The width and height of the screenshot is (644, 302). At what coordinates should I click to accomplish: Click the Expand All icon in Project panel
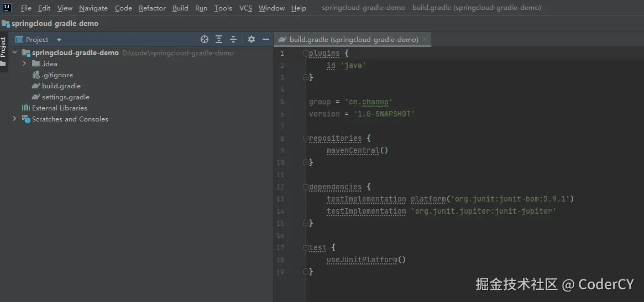pyautogui.click(x=219, y=39)
